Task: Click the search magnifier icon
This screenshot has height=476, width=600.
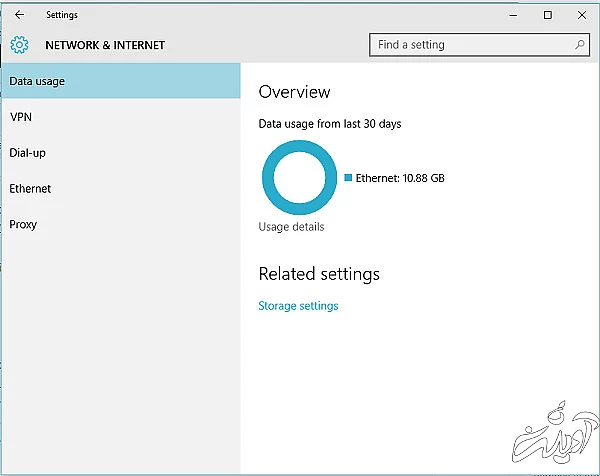Action: coord(579,45)
